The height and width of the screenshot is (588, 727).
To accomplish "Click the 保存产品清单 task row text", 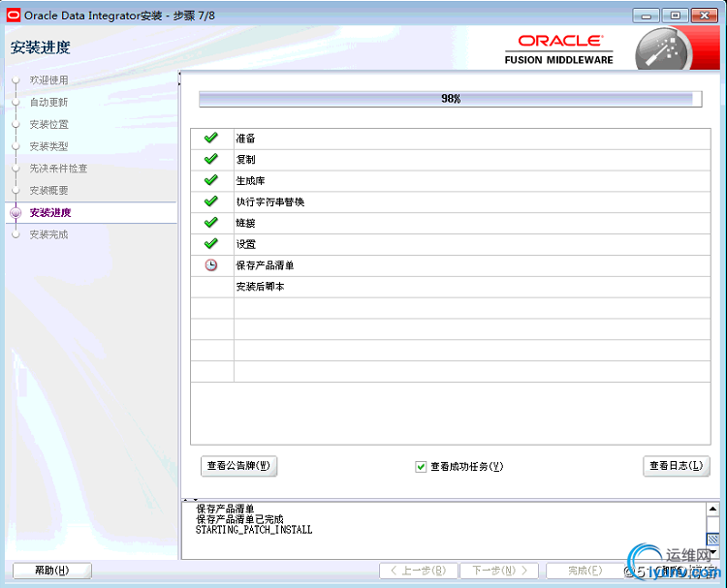I will 265,265.
